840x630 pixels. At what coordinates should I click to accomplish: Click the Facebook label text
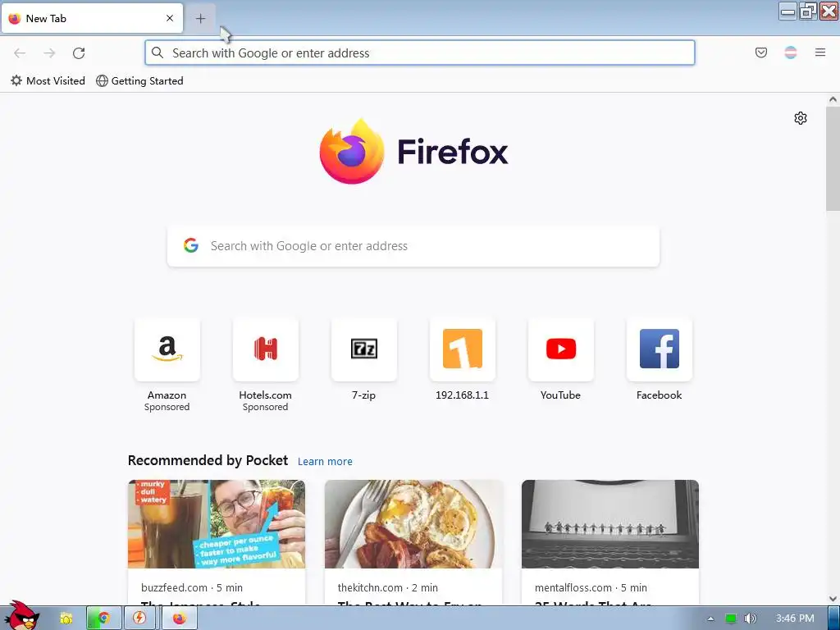point(659,395)
